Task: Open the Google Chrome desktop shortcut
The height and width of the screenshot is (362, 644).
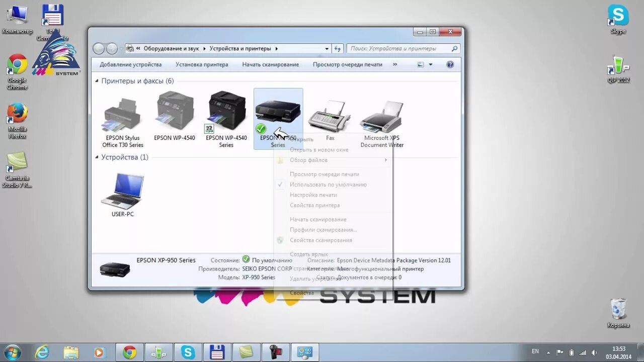Action: coord(17,72)
